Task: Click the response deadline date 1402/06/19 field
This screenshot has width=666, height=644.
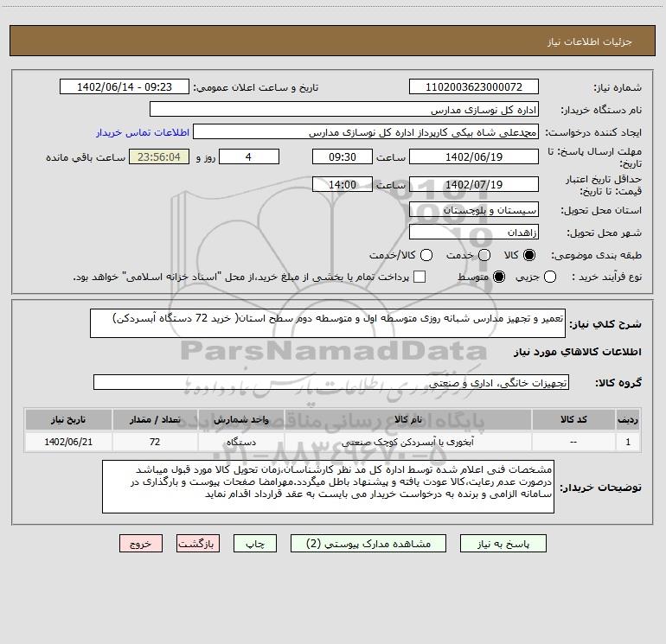Action: point(474,157)
